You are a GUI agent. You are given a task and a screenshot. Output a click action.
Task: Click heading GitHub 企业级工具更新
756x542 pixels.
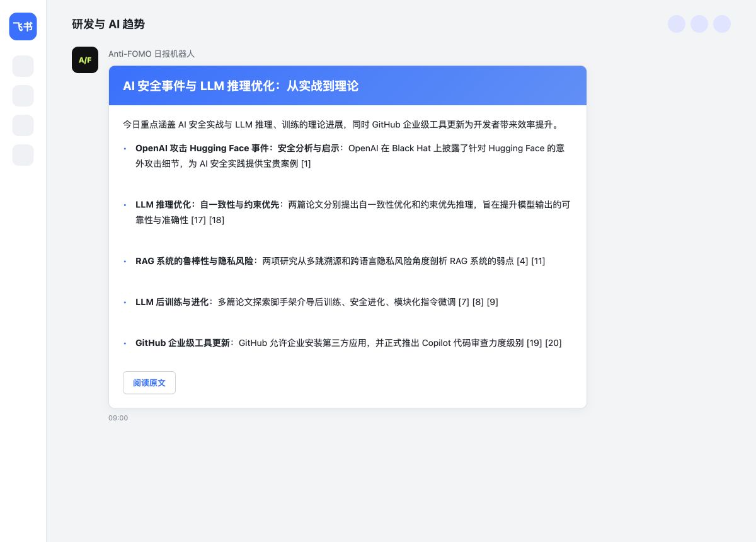pyautogui.click(x=183, y=343)
